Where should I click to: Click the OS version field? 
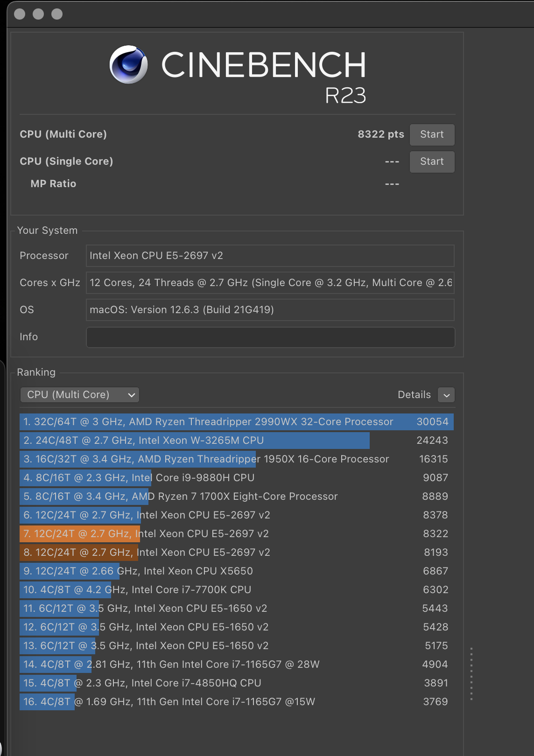pos(270,310)
